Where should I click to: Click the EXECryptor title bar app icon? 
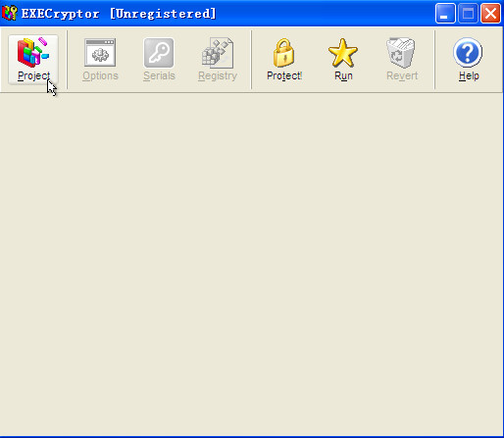coord(9,13)
